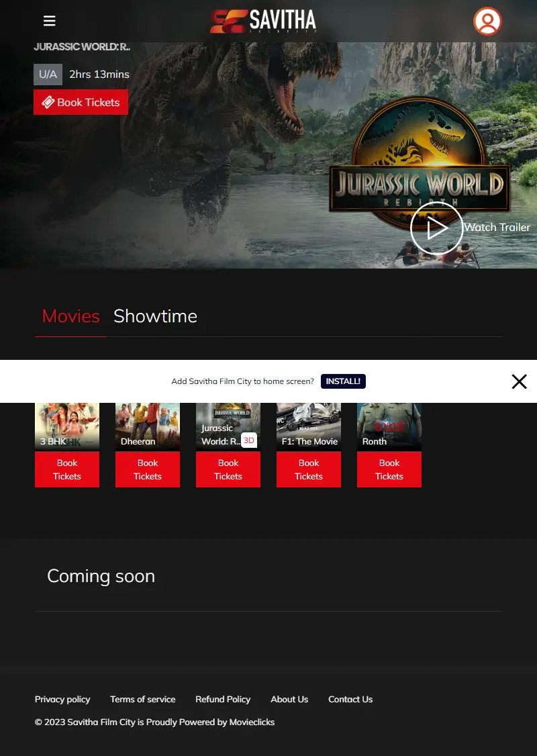This screenshot has height=756, width=537.
Task: Open the Refund Policy link
Action: [x=223, y=700]
